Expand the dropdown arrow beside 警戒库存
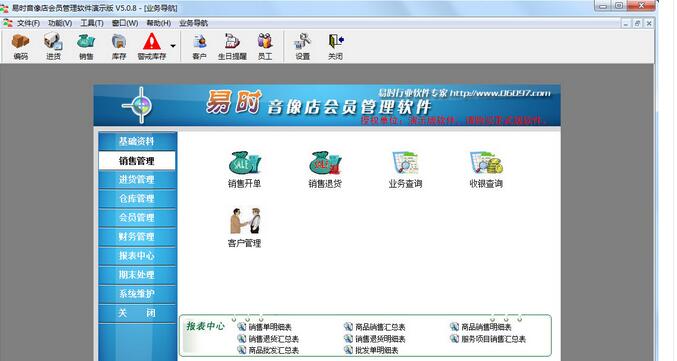677x361 pixels. coord(173,46)
